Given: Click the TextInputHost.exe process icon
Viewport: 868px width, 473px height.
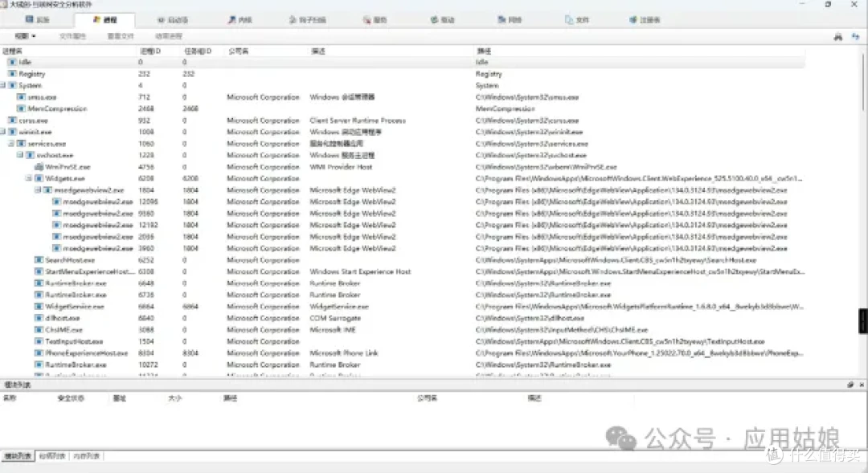Looking at the screenshot, I should [39, 340].
